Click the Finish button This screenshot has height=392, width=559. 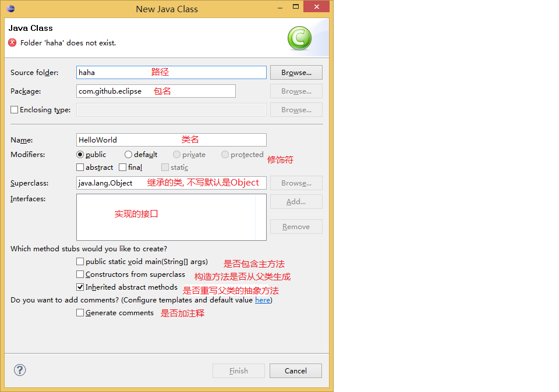[x=239, y=370]
